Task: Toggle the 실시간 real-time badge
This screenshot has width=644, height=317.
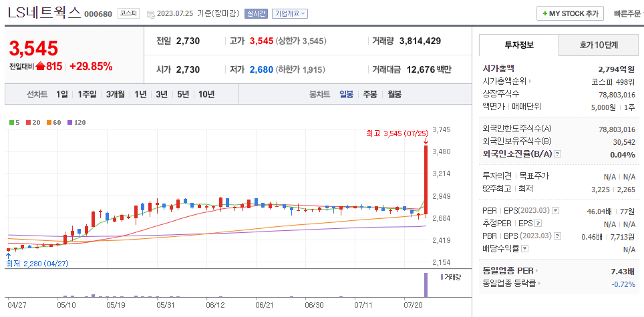Action: [256, 13]
